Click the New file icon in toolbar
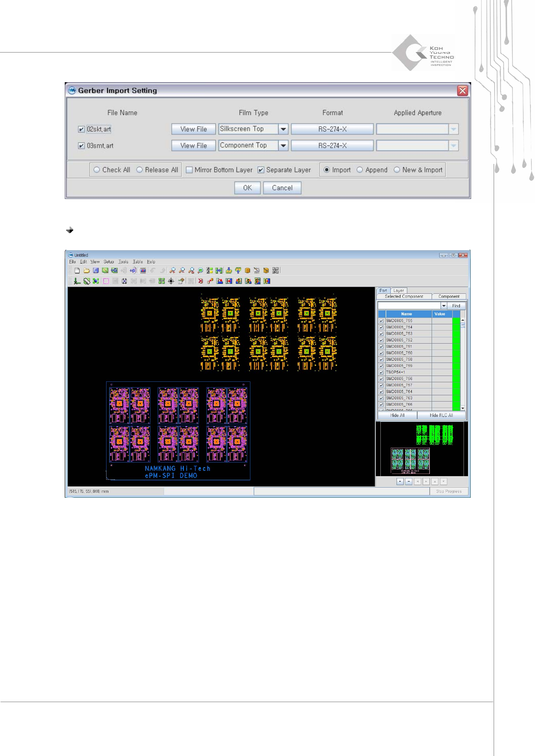Image resolution: width=535 pixels, height=756 pixels. 77,270
